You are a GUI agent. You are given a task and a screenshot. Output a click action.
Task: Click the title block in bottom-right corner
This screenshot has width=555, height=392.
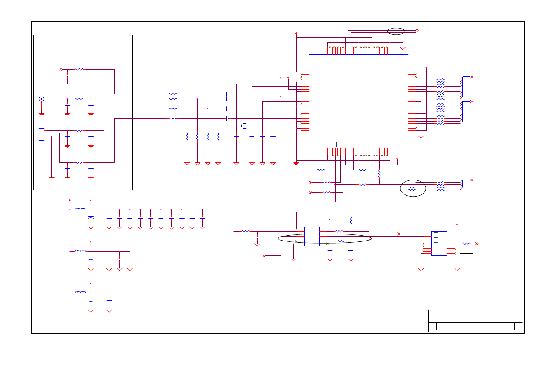(x=475, y=321)
